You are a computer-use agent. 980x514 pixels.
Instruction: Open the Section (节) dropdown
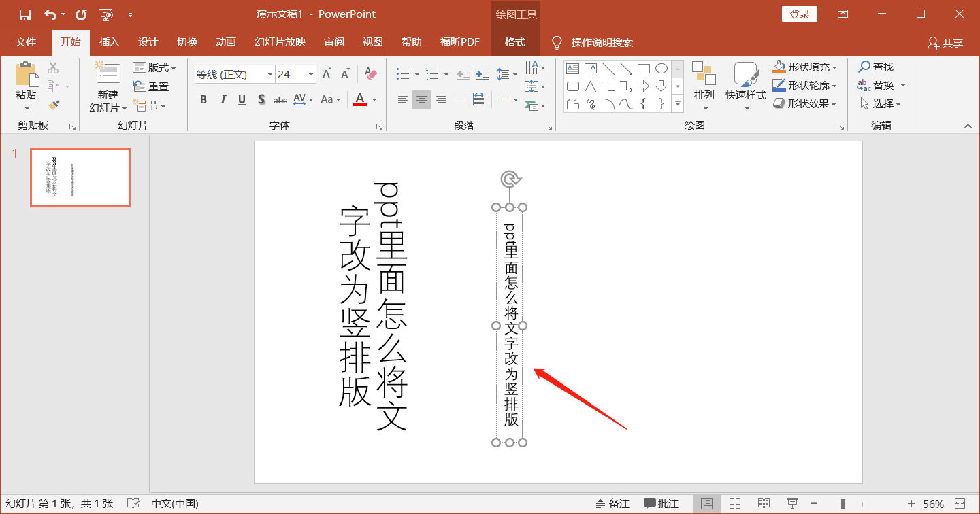[x=150, y=105]
